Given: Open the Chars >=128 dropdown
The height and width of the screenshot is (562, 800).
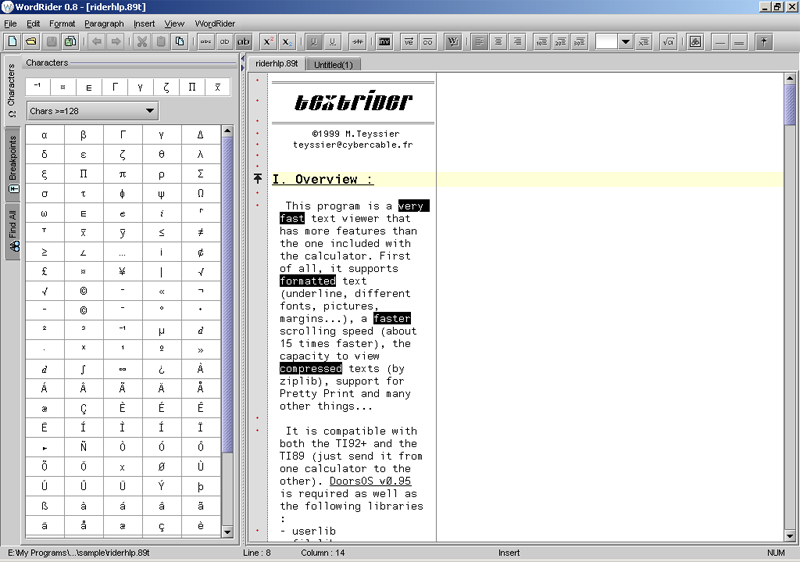Looking at the screenshot, I should 91,111.
